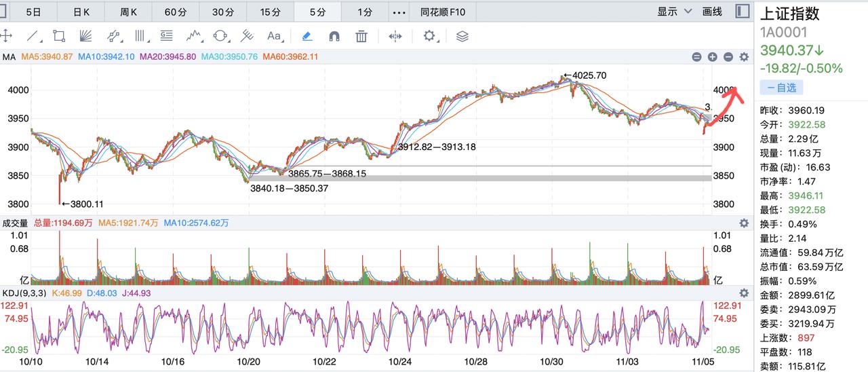Select the Aa text tool
Viewport: 868px width, 372px height.
(274, 36)
